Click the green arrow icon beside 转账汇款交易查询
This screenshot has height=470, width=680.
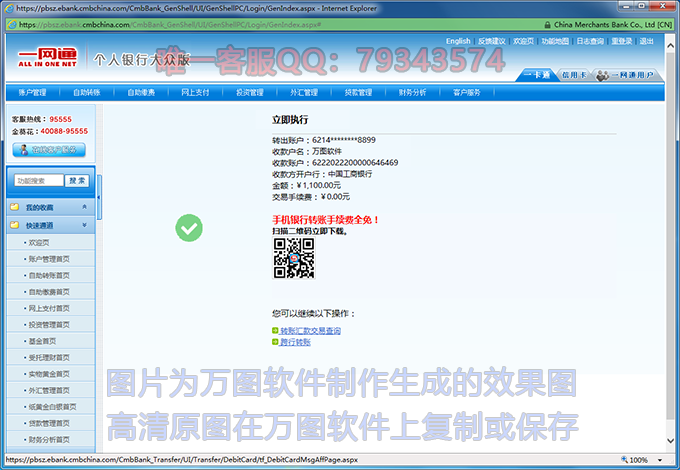point(275,330)
